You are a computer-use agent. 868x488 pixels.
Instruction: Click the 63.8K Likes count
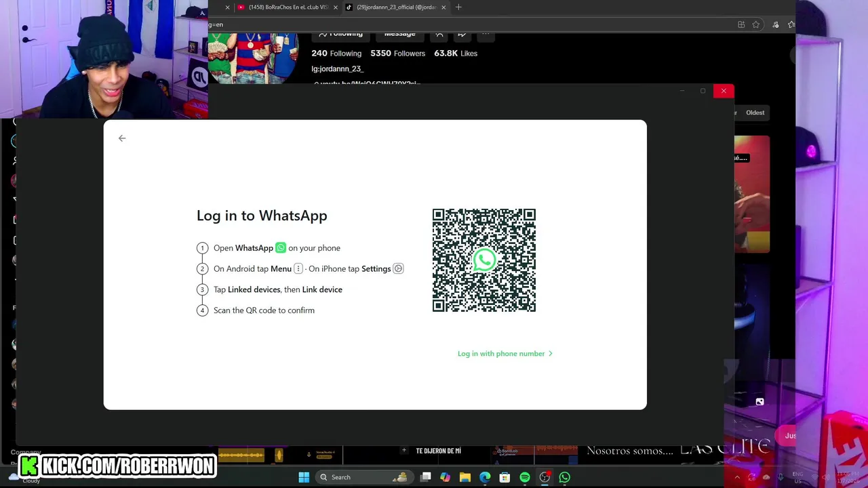coord(456,54)
